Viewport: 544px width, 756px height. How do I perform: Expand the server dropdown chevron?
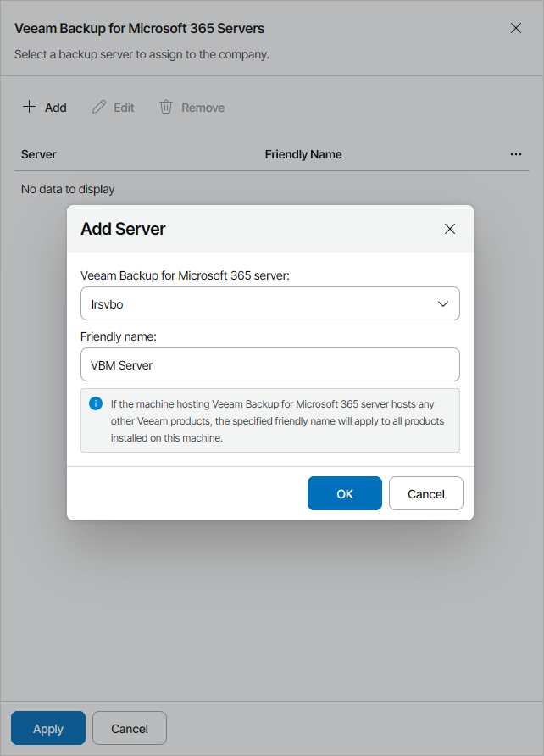443,303
